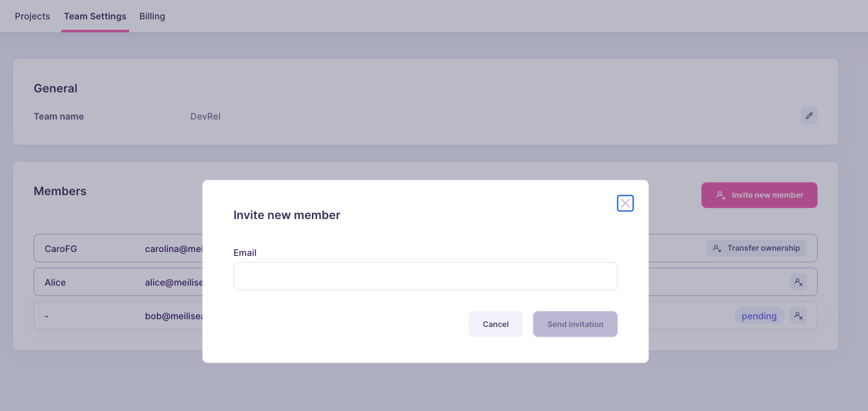Click alice's email address
868x411 pixels.
pos(174,282)
